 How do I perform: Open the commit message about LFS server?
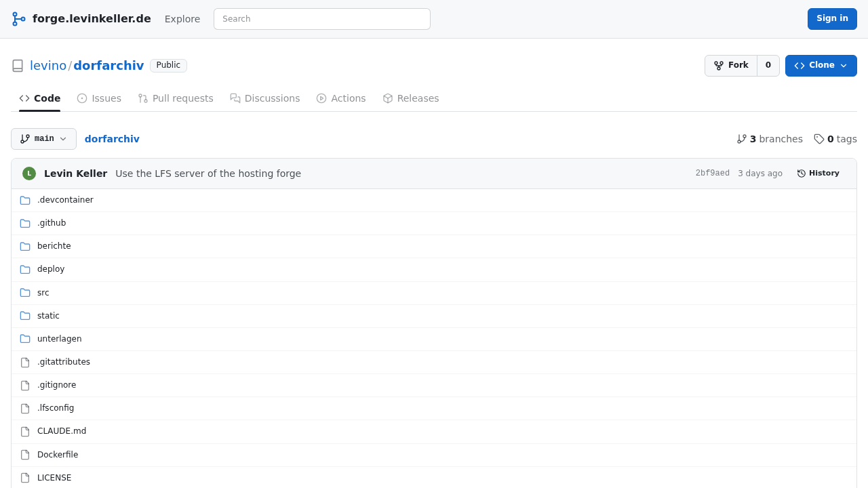pyautogui.click(x=208, y=174)
